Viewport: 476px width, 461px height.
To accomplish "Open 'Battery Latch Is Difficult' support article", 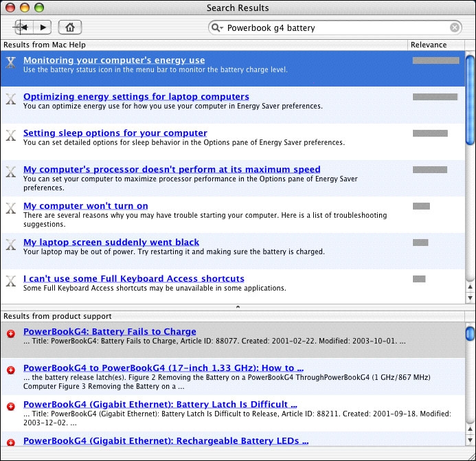I will point(160,405).
